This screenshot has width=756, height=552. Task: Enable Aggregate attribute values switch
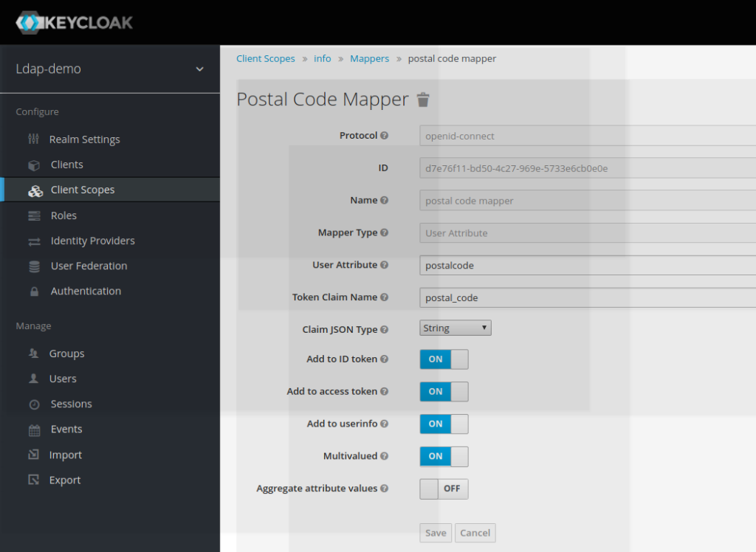point(444,489)
